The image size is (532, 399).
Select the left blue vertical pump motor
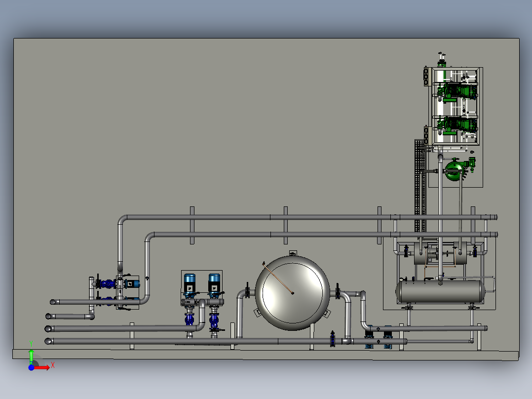pos(190,283)
